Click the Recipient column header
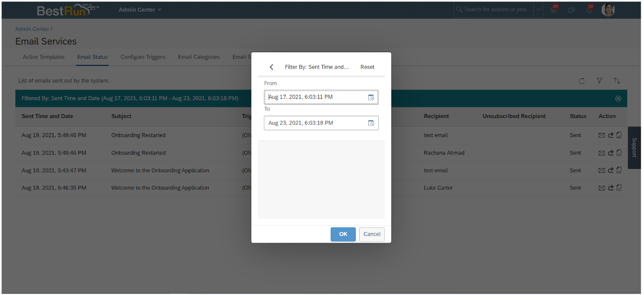Screen dimensions: 644x295 pos(437,116)
